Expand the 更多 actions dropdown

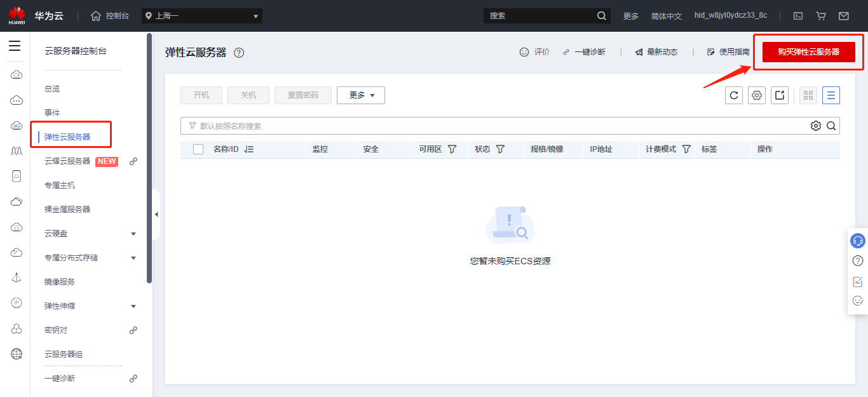coord(360,95)
